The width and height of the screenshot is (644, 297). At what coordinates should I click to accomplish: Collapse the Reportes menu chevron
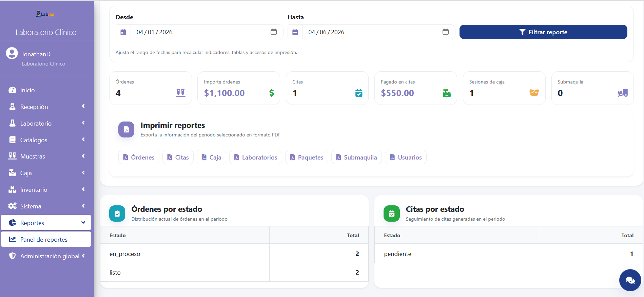pyautogui.click(x=83, y=223)
